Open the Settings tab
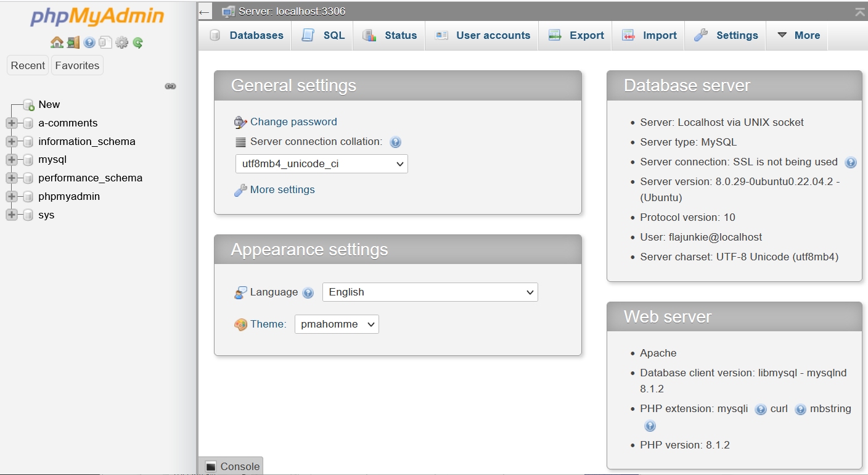Image resolution: width=868 pixels, height=475 pixels. click(726, 35)
